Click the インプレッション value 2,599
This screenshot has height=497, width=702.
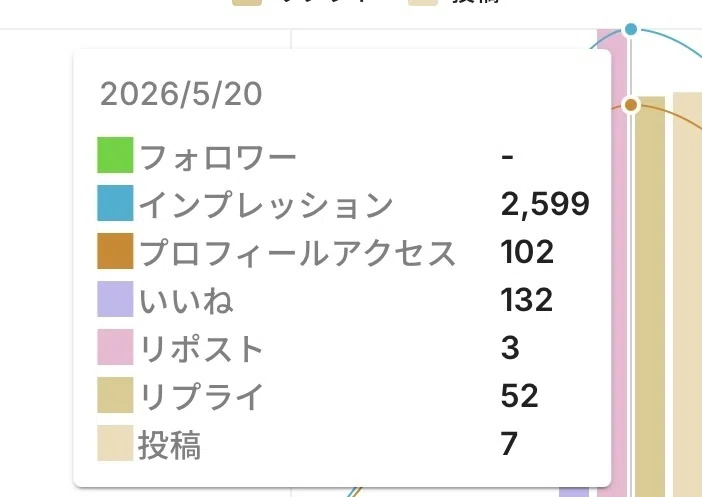pyautogui.click(x=545, y=204)
